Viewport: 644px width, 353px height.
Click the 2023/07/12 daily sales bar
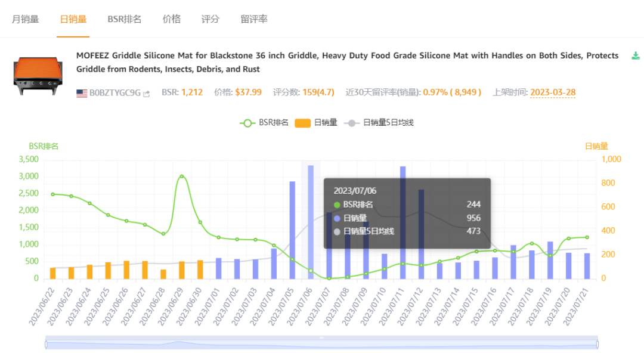[422, 234]
